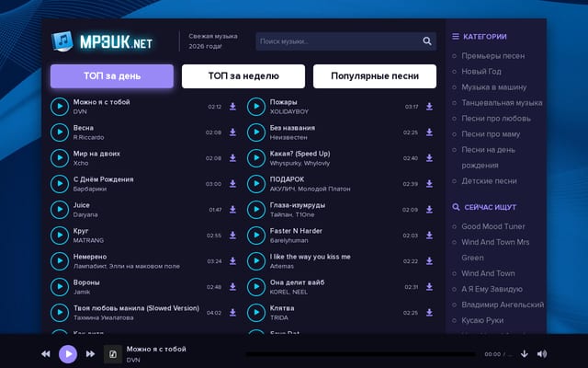This screenshot has height=368, width=588.
Task: Download the song Можно я с тобой from list
Action: click(x=232, y=107)
